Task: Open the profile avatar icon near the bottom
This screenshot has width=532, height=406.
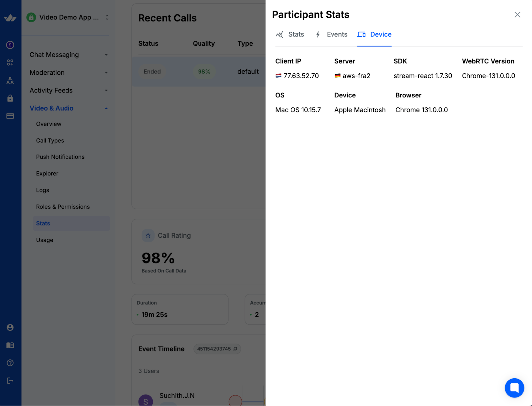Action: click(x=10, y=327)
